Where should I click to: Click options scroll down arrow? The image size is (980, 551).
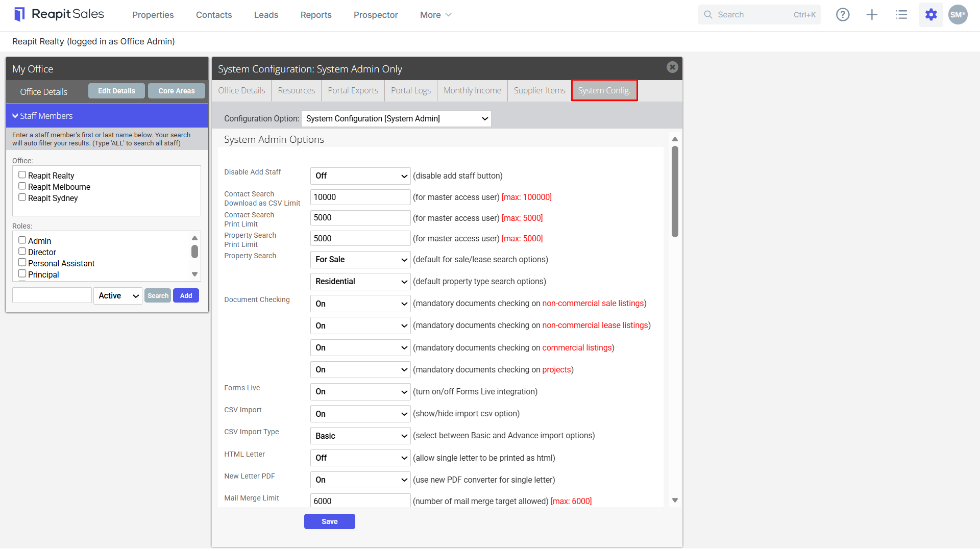[675, 500]
